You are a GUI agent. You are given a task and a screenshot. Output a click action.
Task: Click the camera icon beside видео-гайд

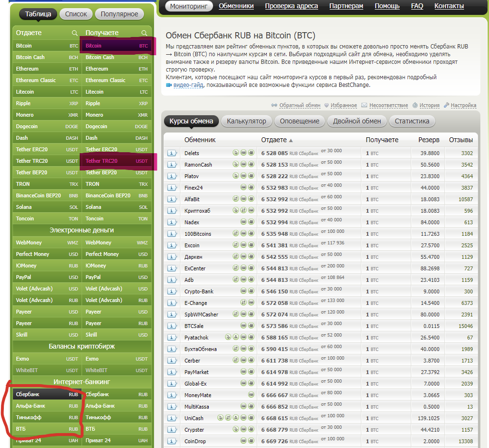pos(169,85)
